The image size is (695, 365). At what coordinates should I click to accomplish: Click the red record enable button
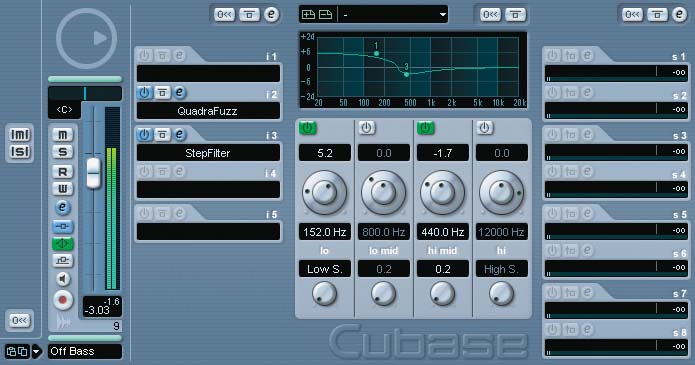(x=62, y=300)
